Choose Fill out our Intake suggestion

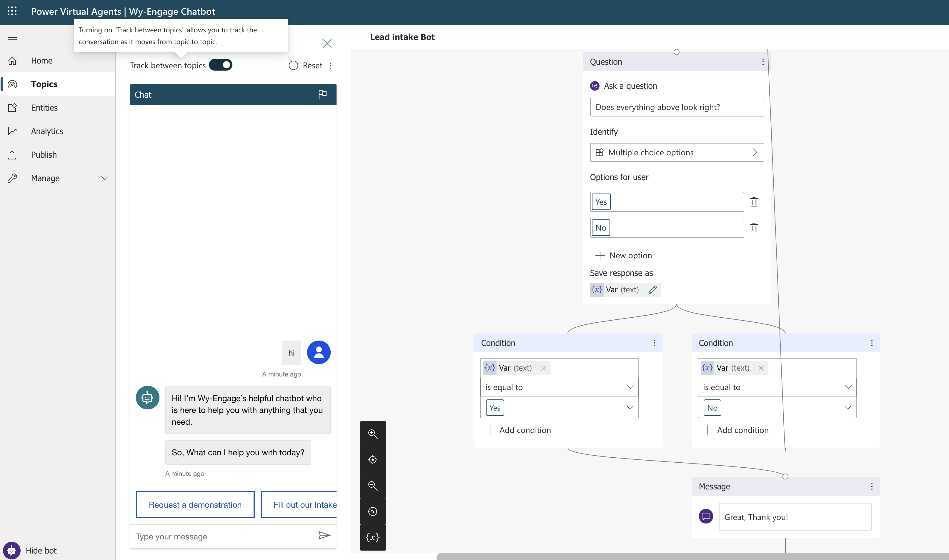pos(299,504)
